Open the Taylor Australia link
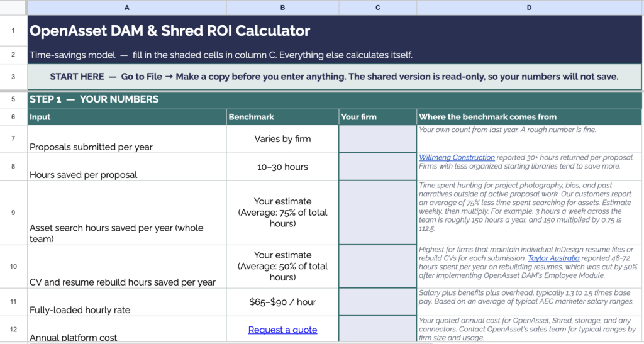 click(553, 258)
